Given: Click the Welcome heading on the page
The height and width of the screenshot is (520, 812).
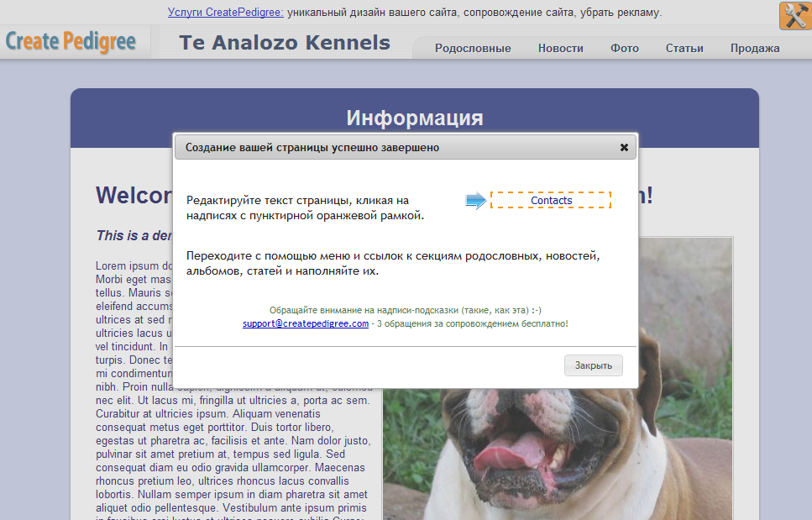Looking at the screenshot, I should click(x=134, y=195).
